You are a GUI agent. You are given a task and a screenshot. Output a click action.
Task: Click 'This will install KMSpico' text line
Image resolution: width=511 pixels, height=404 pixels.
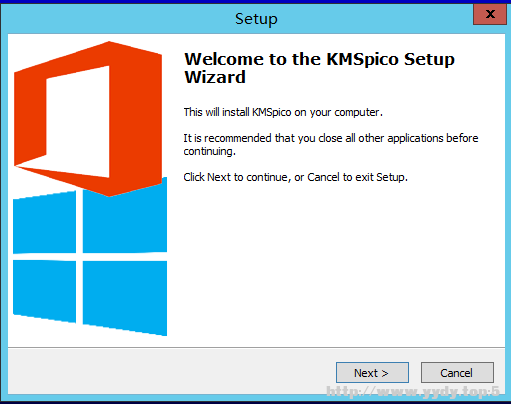click(283, 112)
